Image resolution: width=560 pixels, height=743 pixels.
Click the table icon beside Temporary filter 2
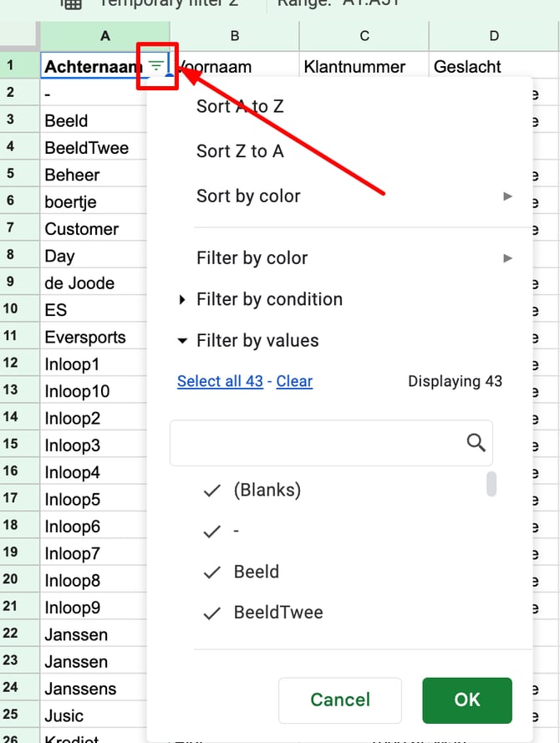pos(72,4)
